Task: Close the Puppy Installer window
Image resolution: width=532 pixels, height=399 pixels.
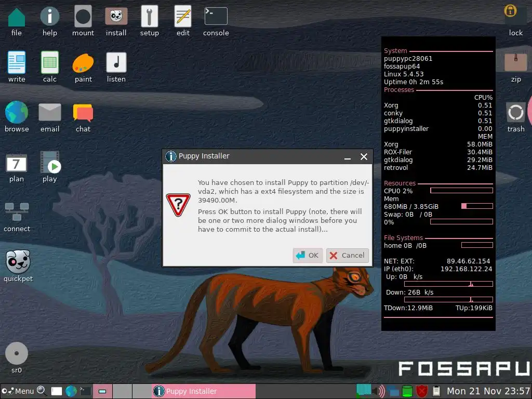Action: [364, 157]
